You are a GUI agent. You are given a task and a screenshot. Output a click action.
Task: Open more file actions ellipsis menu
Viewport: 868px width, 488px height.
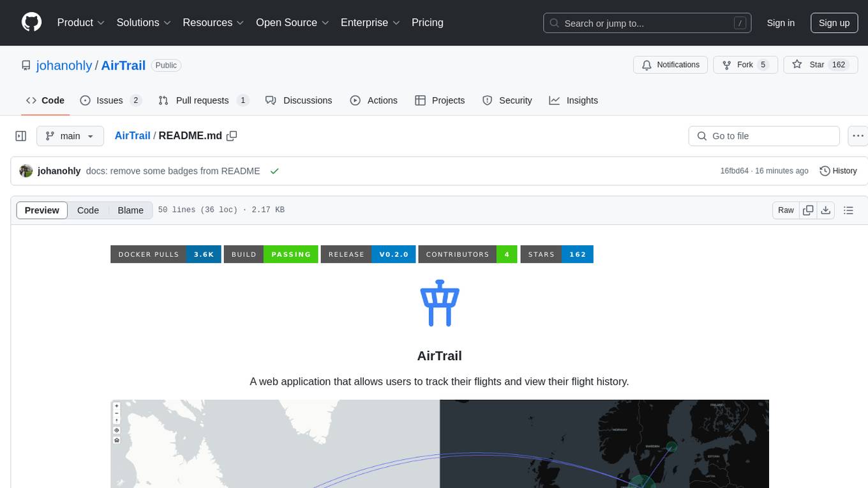[x=858, y=136]
